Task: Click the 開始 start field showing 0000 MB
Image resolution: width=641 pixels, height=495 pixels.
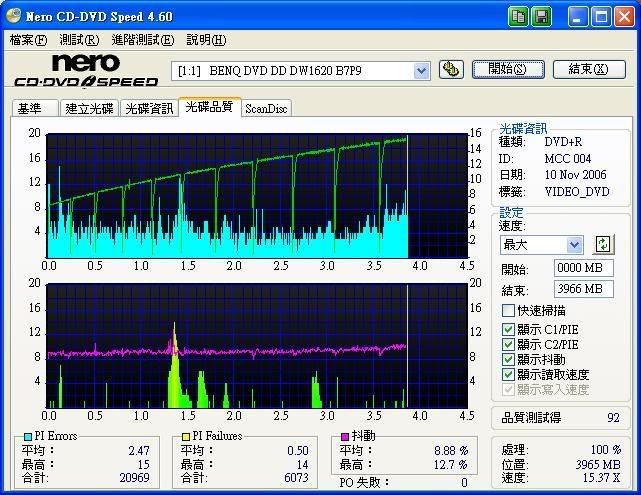Action: [583, 268]
